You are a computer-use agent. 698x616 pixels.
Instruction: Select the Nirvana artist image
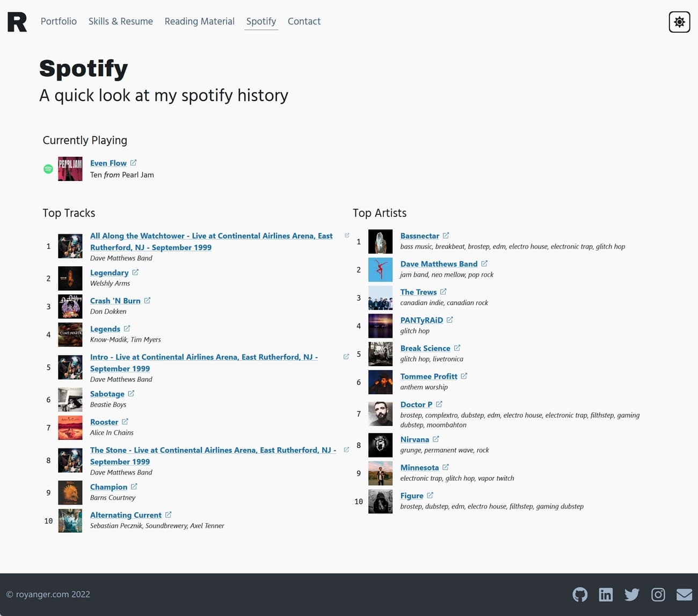pos(381,445)
